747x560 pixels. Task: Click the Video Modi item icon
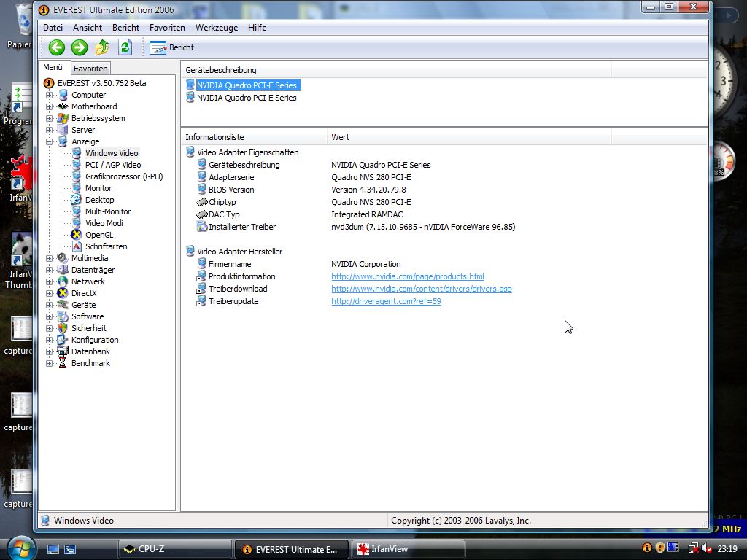76,223
